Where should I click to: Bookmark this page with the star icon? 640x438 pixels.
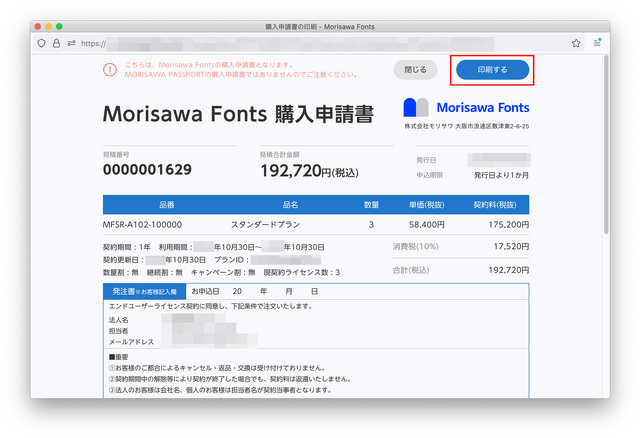[x=577, y=43]
